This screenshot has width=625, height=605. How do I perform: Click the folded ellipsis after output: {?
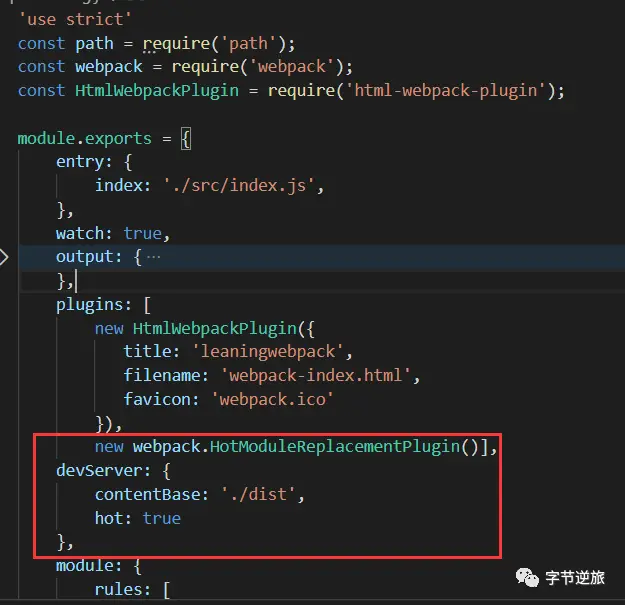point(153,257)
